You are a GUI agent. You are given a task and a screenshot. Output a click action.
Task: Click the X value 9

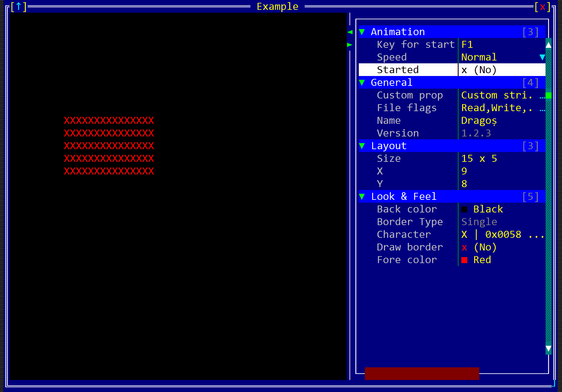pyautogui.click(x=464, y=171)
